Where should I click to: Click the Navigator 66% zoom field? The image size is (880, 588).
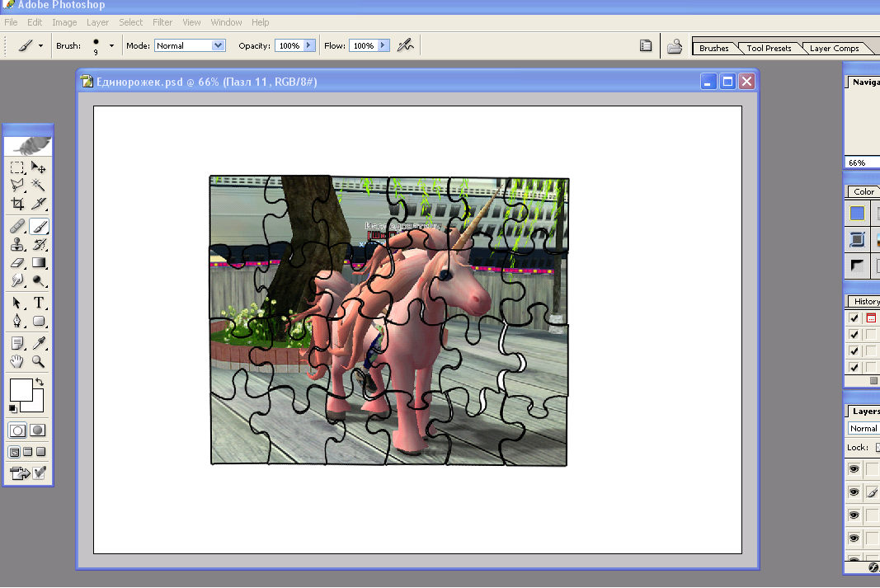click(x=862, y=162)
